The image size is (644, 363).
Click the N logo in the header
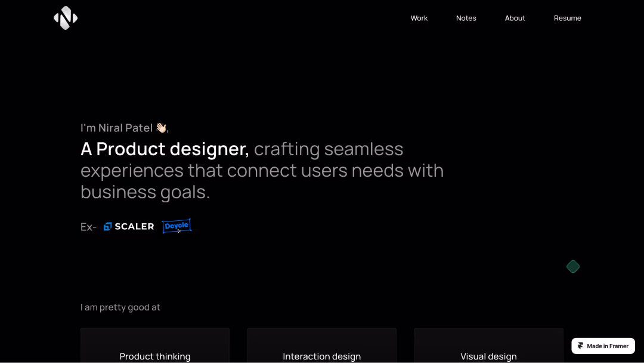click(x=66, y=18)
